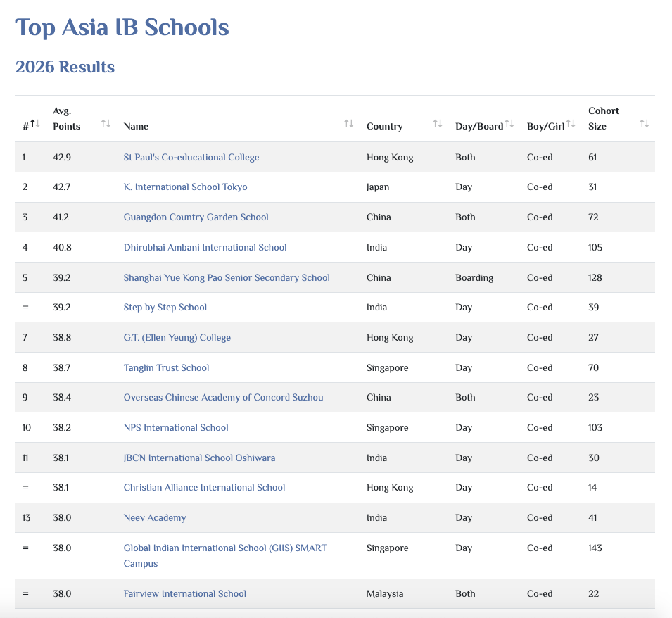Click the 41.2 average points cell
The image size is (672, 618).
(61, 217)
